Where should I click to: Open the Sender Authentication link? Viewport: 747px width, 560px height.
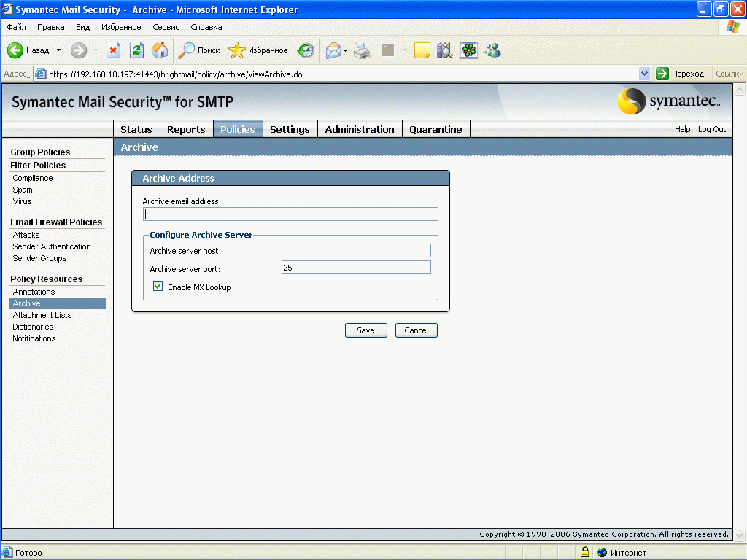click(x=52, y=246)
